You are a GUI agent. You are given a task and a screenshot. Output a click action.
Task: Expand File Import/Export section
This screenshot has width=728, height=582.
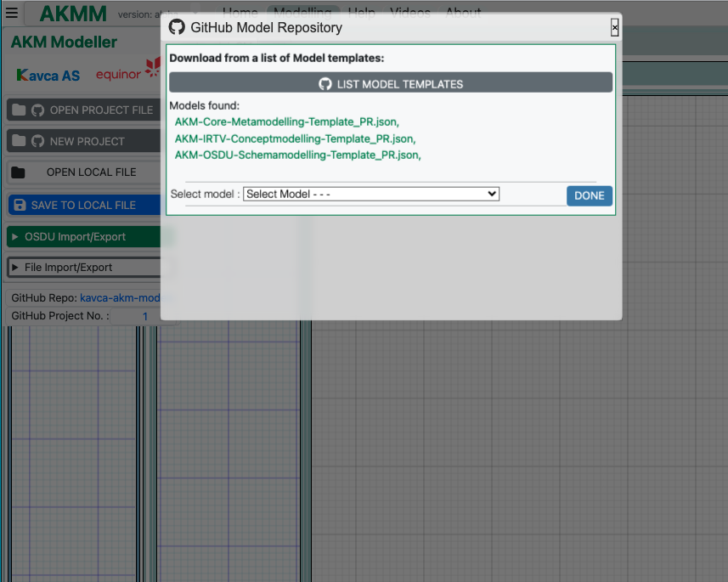[x=84, y=268]
